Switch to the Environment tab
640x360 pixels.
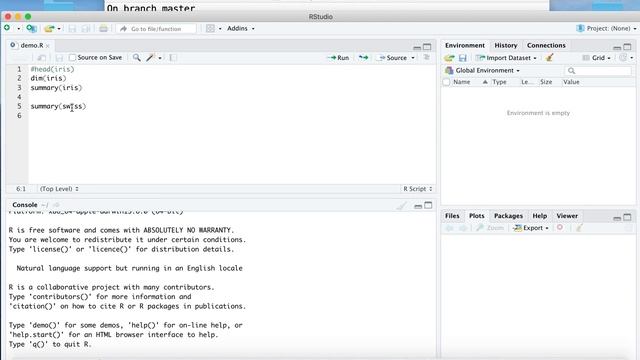pyautogui.click(x=465, y=45)
